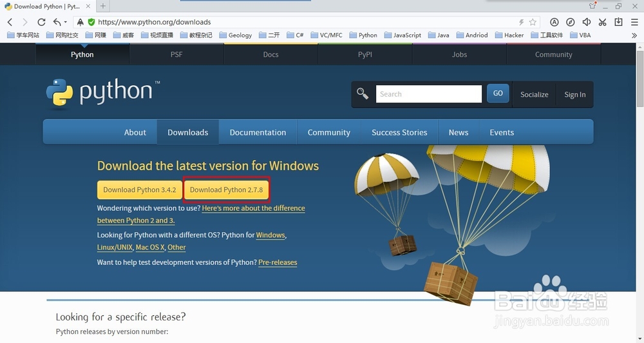Open the Python bookmark folder
This screenshot has height=343, width=644.
click(x=363, y=35)
